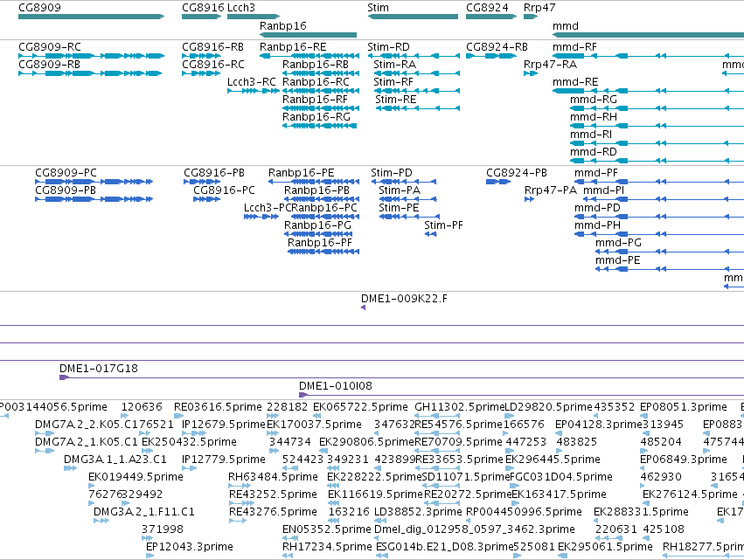744x560 pixels.
Task: Click the Ranbp16-PG protein label
Action: [318, 225]
